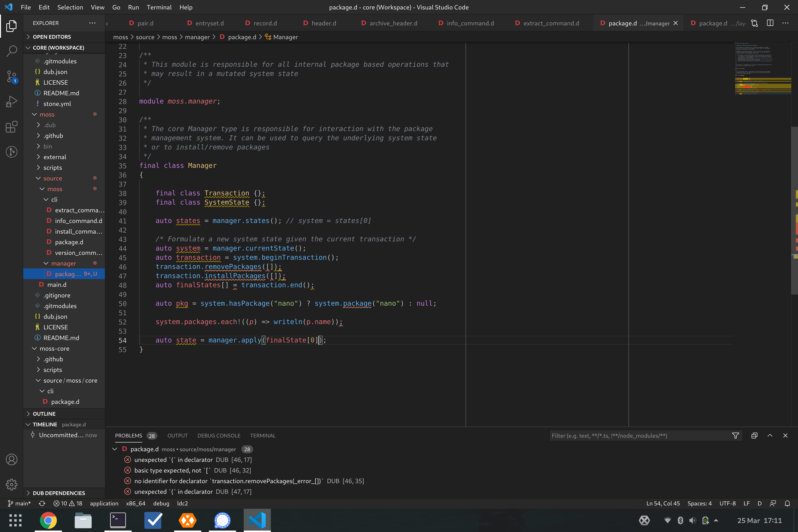Open the Explorer view in activity bar

point(12,26)
